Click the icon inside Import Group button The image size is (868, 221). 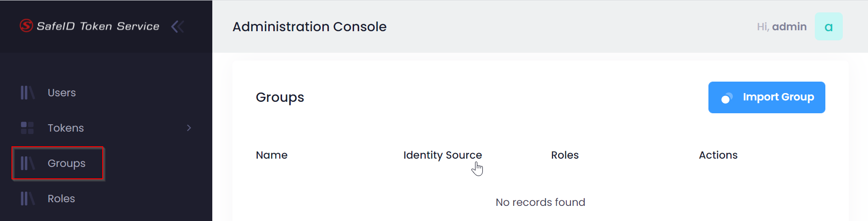[x=727, y=98]
